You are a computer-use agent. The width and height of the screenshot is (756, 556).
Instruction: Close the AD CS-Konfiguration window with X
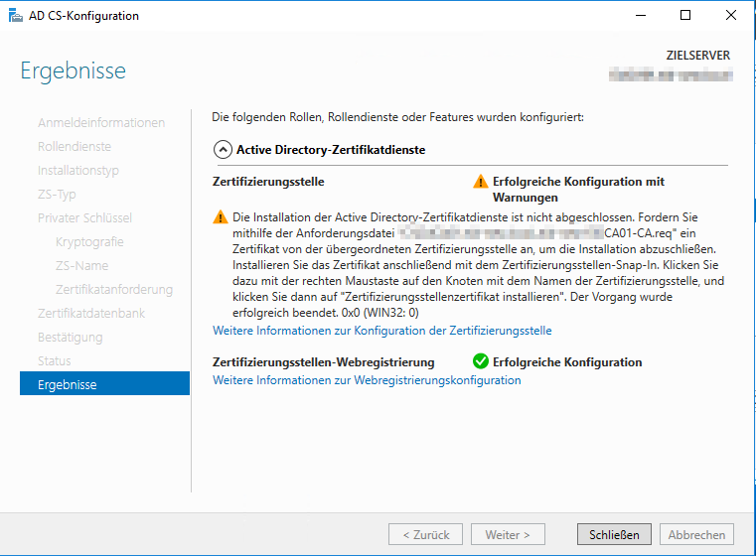[731, 16]
